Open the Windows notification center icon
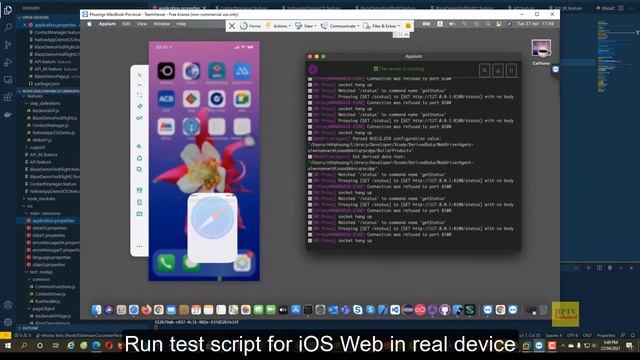Image resolution: width=640 pixels, height=360 pixels. coord(629,346)
